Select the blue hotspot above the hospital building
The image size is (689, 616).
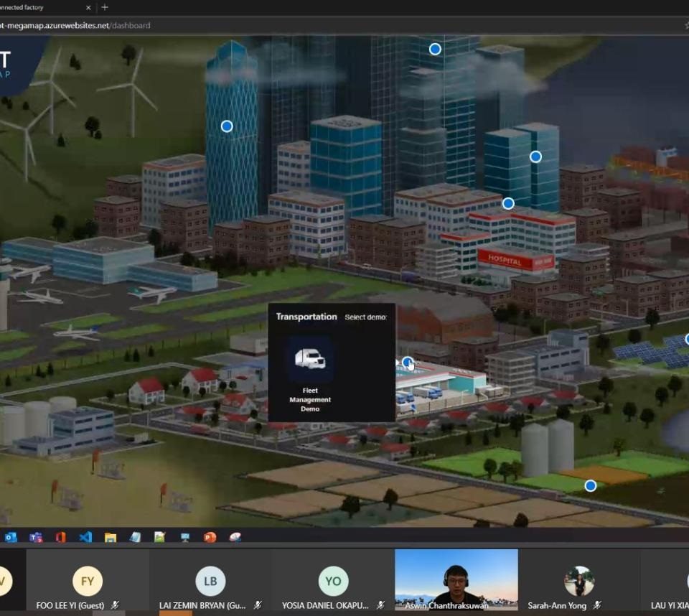click(x=508, y=203)
